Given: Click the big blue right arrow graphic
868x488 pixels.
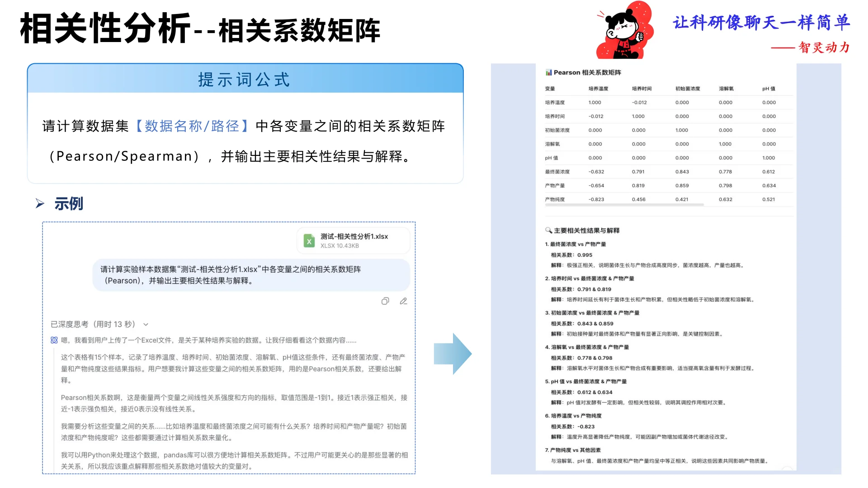Looking at the screenshot, I should pos(452,354).
